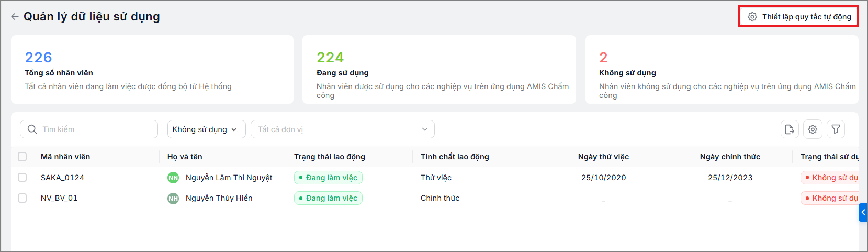Check the row NV_BV_01 checkbox
The height and width of the screenshot is (252, 868).
click(x=22, y=198)
